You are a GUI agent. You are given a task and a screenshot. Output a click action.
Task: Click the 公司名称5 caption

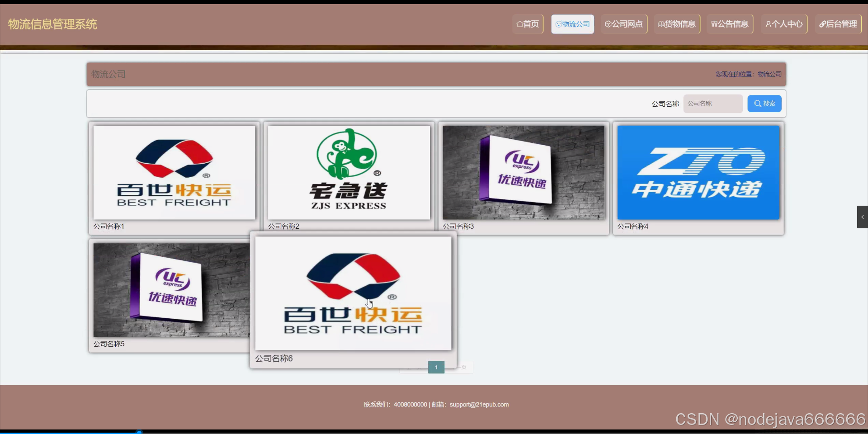click(x=109, y=344)
